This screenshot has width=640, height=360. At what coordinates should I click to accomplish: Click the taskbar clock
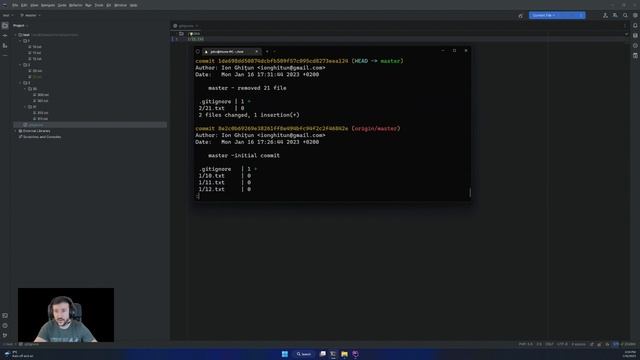click(x=630, y=354)
